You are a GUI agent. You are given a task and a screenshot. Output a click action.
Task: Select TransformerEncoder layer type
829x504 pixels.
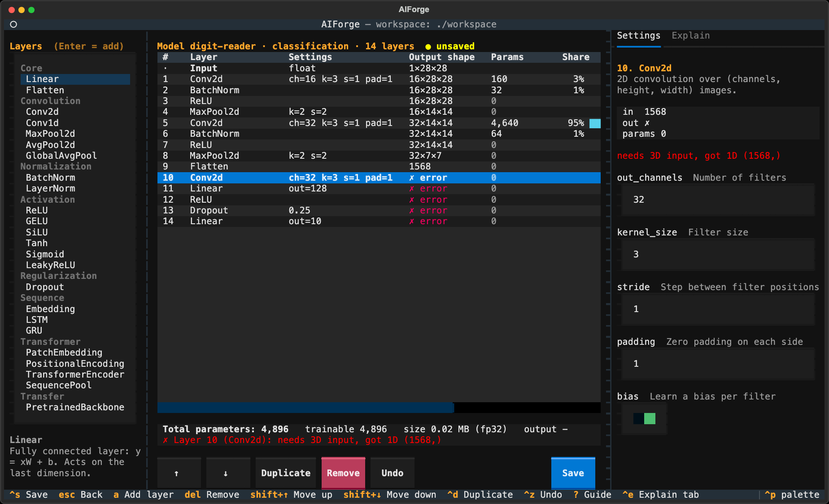[x=75, y=374]
